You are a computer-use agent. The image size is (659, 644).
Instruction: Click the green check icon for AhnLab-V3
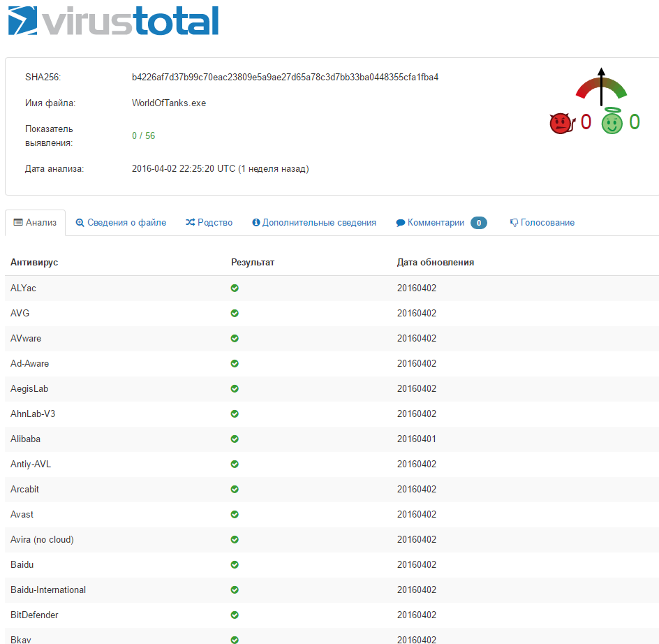coord(235,414)
